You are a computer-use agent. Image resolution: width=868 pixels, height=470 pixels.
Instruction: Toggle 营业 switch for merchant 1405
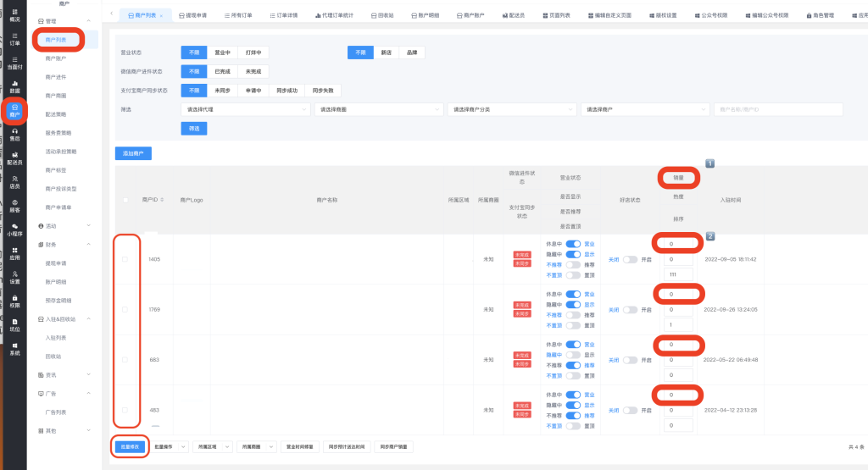point(573,244)
